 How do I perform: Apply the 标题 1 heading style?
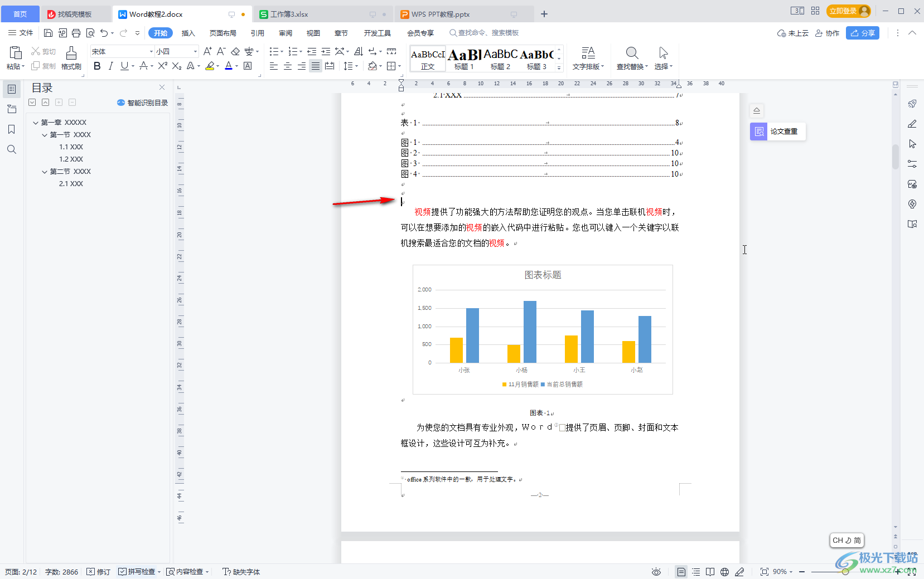[x=464, y=59]
